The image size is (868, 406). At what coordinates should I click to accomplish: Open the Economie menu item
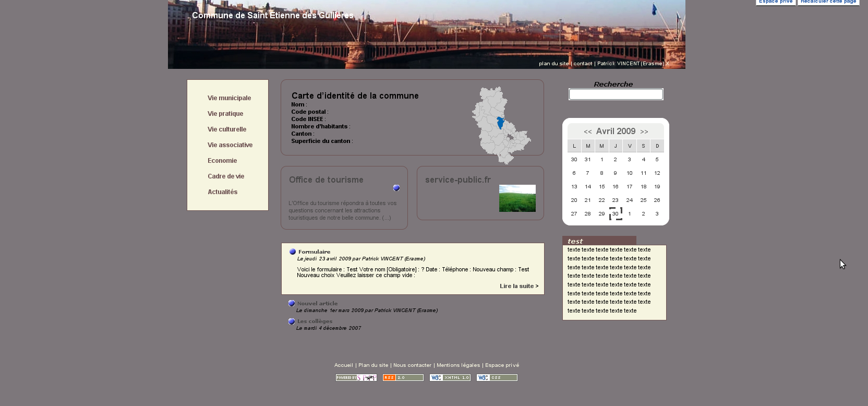222,161
